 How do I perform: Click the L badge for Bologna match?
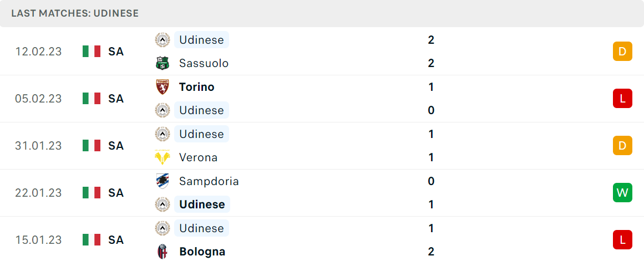[622, 239]
